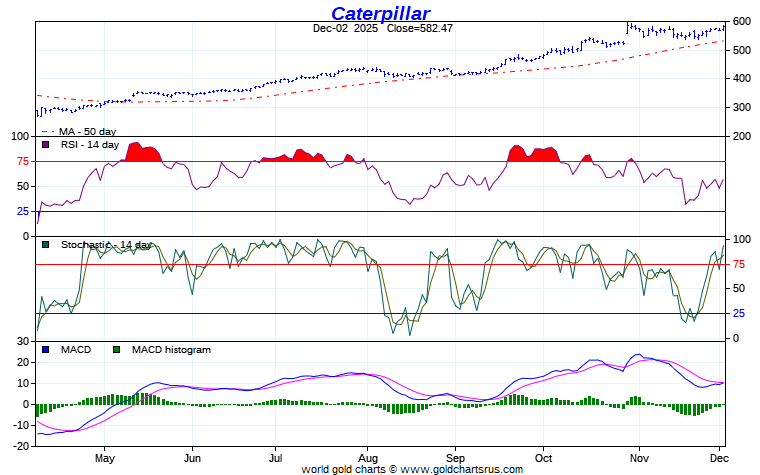
Task: Click the Sep x-axis label
Action: [x=455, y=458]
